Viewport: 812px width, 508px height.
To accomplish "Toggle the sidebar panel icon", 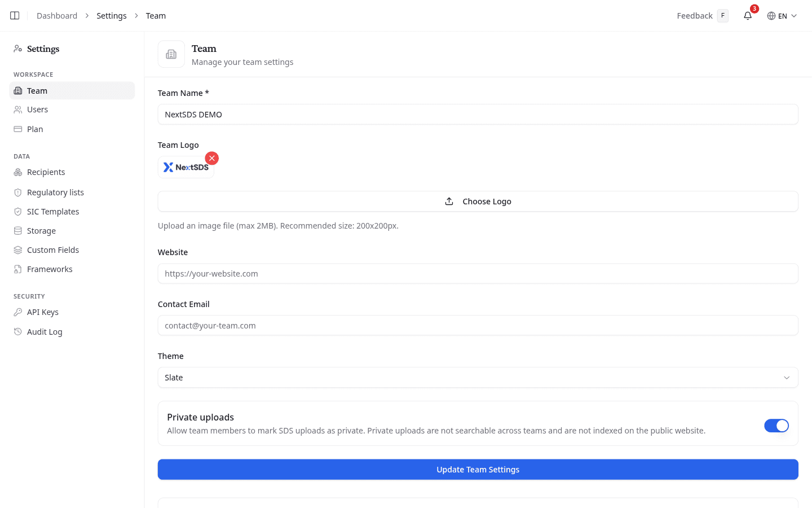I will pos(15,16).
